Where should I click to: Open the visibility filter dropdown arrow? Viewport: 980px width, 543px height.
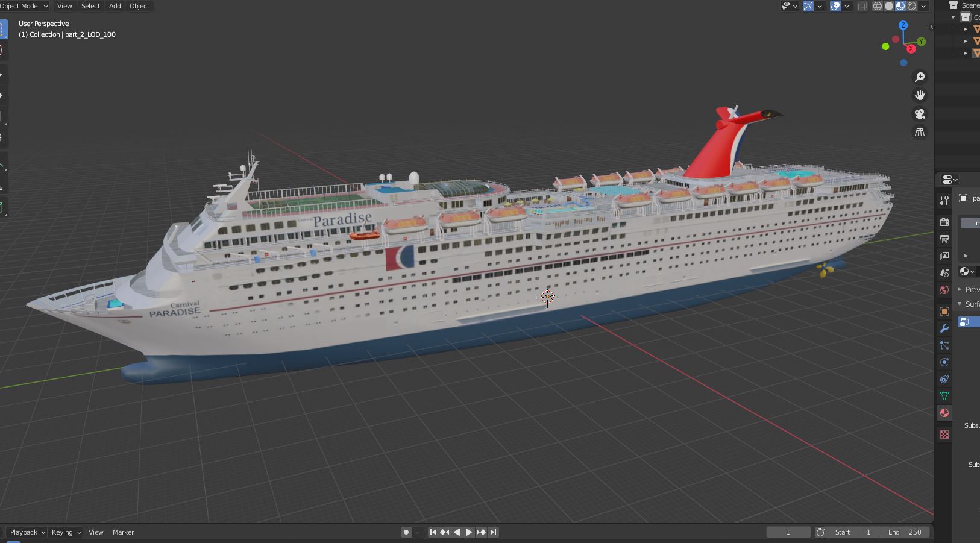pos(796,6)
